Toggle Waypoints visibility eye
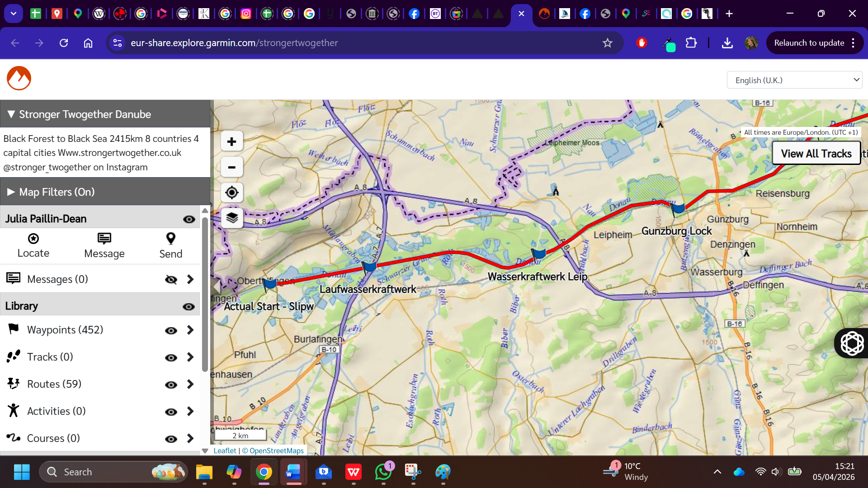 click(171, 331)
